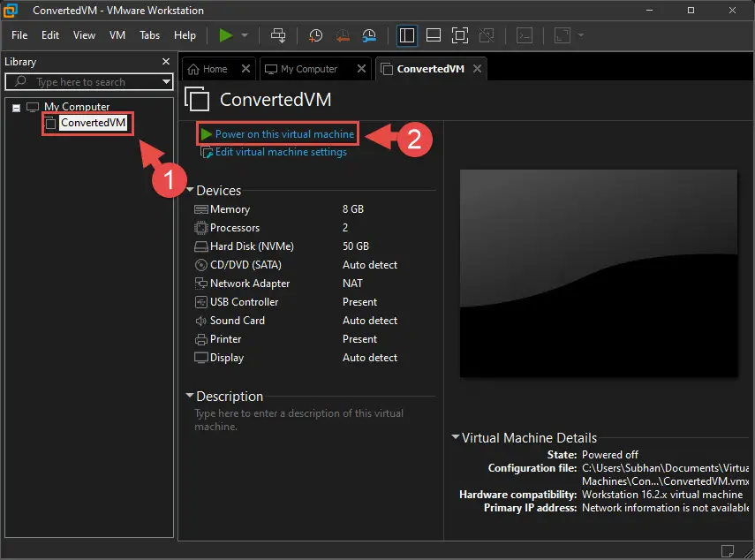Select the Display device row
This screenshot has height=560, width=755.
[227, 358]
